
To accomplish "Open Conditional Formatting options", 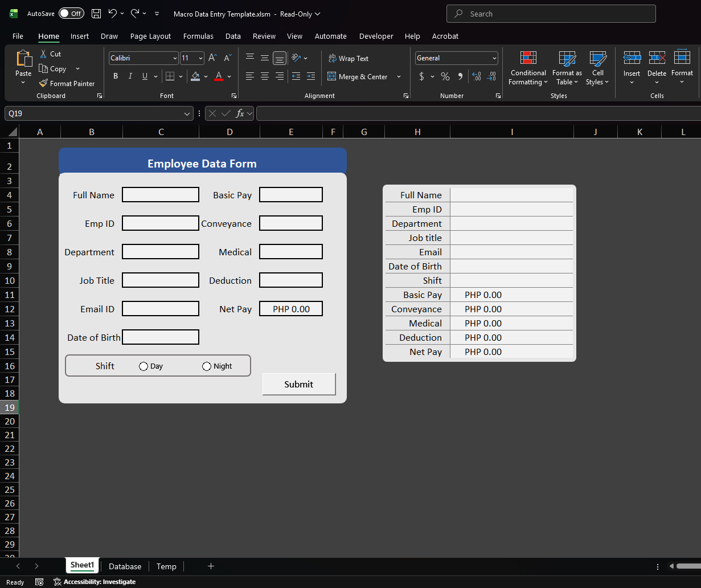I will tap(528, 68).
